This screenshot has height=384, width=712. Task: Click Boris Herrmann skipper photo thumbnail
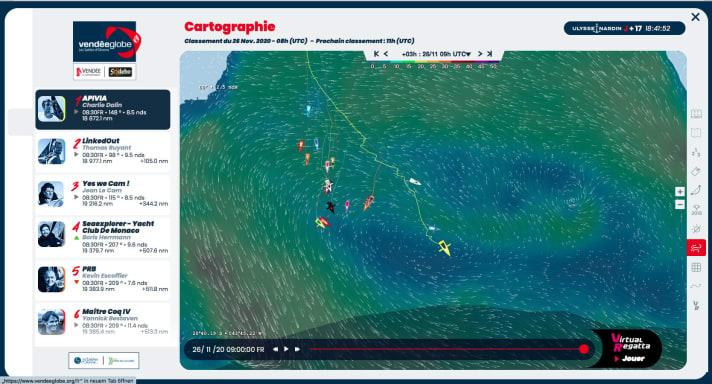(51, 234)
